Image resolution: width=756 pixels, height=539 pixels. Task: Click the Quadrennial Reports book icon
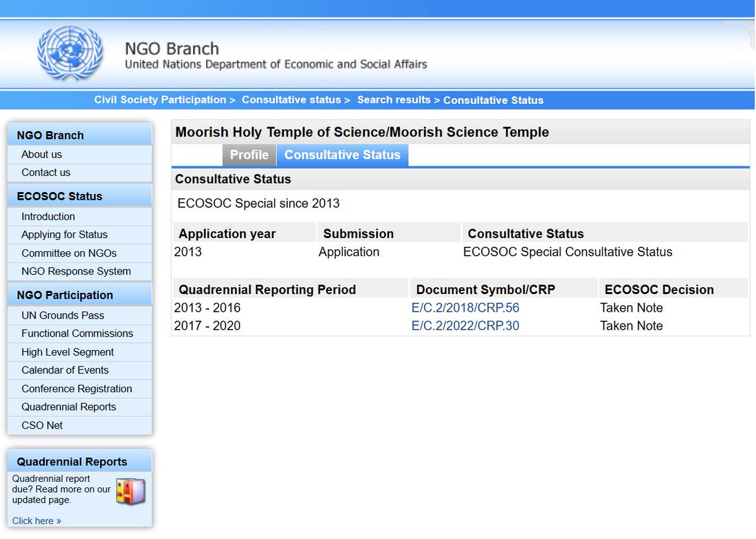(130, 491)
